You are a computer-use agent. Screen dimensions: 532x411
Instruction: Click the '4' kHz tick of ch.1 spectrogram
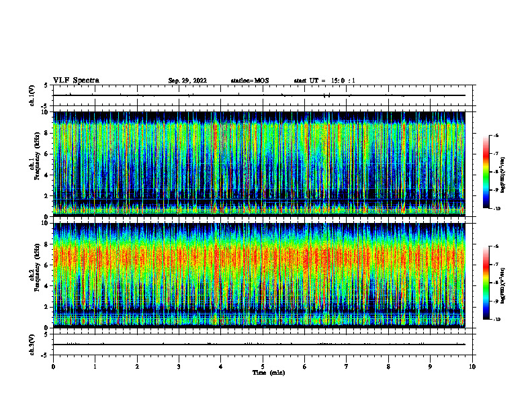coord(47,175)
